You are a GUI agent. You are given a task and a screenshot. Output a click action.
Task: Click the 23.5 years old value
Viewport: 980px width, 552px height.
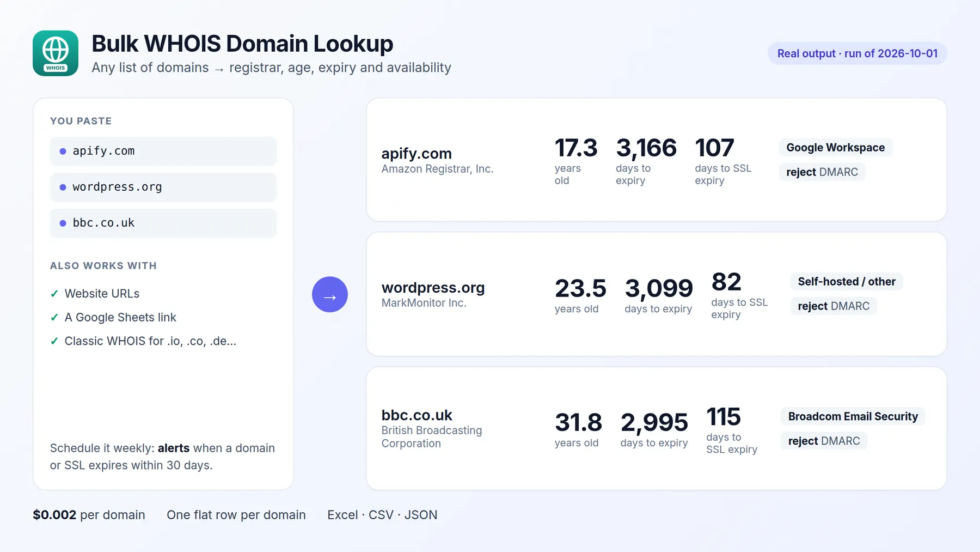[x=580, y=289]
